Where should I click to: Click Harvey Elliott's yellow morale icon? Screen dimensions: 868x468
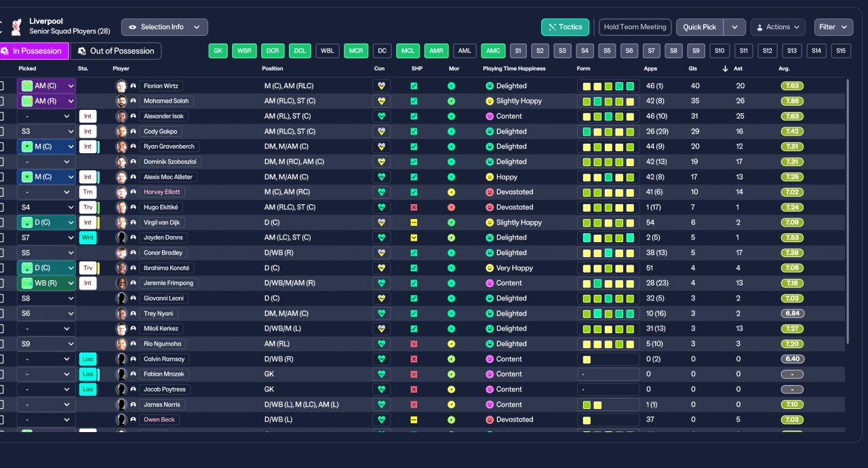[x=451, y=192]
